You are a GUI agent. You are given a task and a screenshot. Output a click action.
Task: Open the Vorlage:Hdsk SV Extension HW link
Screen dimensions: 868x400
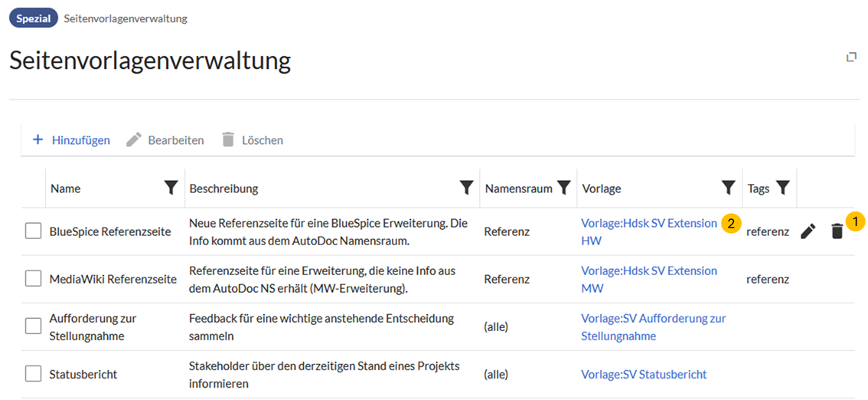(648, 224)
